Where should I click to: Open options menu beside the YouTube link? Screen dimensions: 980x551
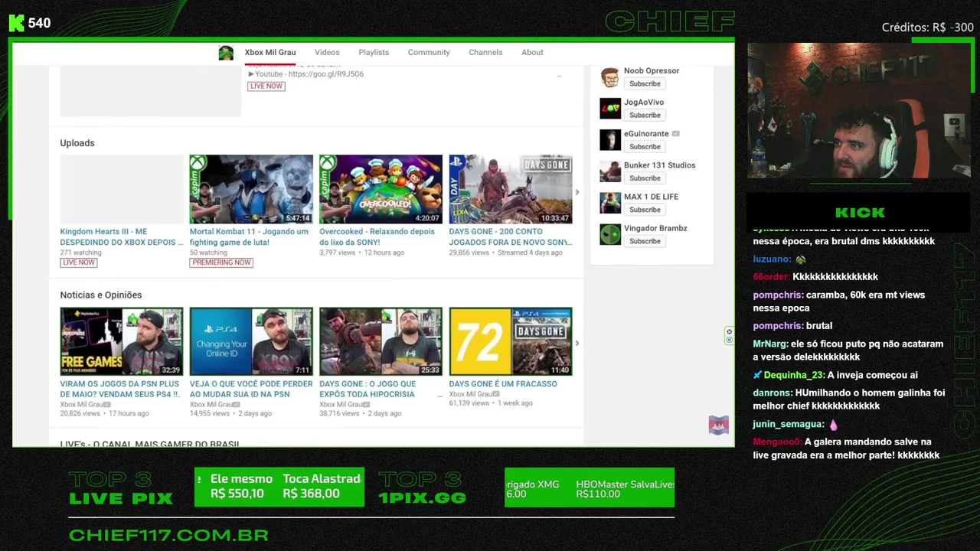(x=559, y=76)
